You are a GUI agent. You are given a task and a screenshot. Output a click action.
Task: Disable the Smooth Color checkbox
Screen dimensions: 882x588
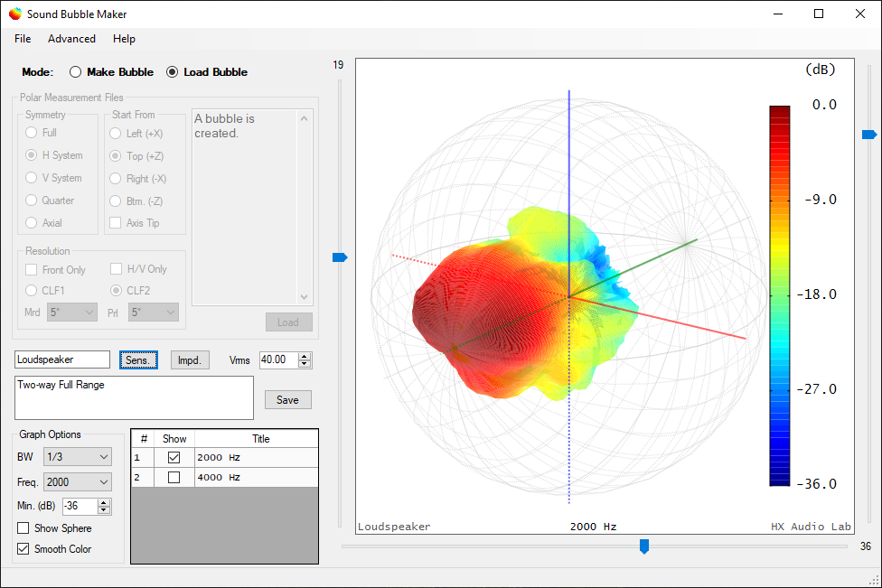(23, 548)
